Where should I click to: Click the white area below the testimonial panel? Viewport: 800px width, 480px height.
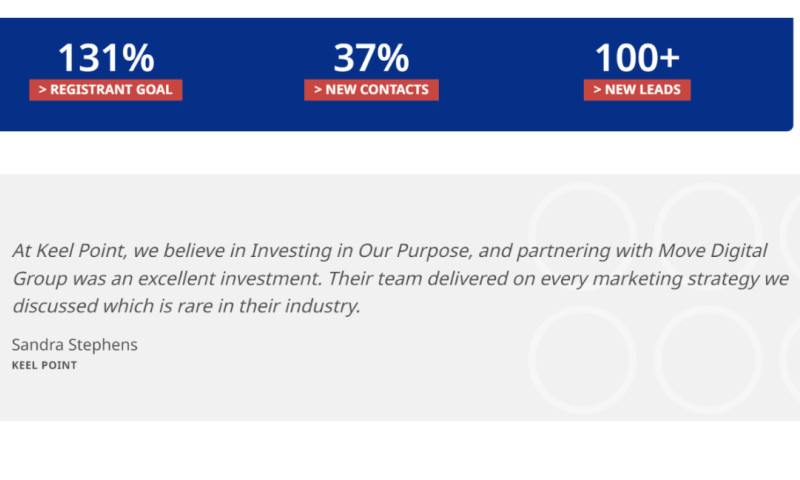400,450
